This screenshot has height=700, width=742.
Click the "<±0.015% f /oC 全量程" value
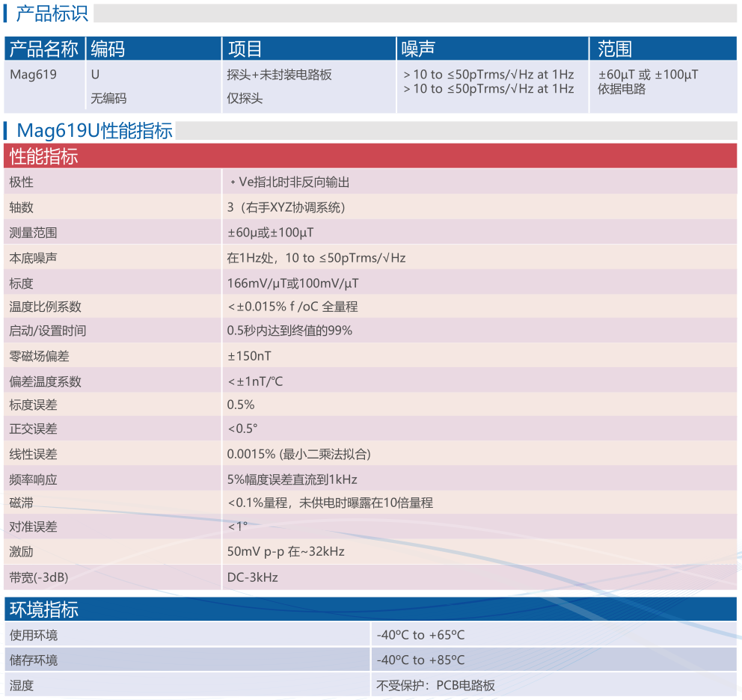pyautogui.click(x=292, y=307)
